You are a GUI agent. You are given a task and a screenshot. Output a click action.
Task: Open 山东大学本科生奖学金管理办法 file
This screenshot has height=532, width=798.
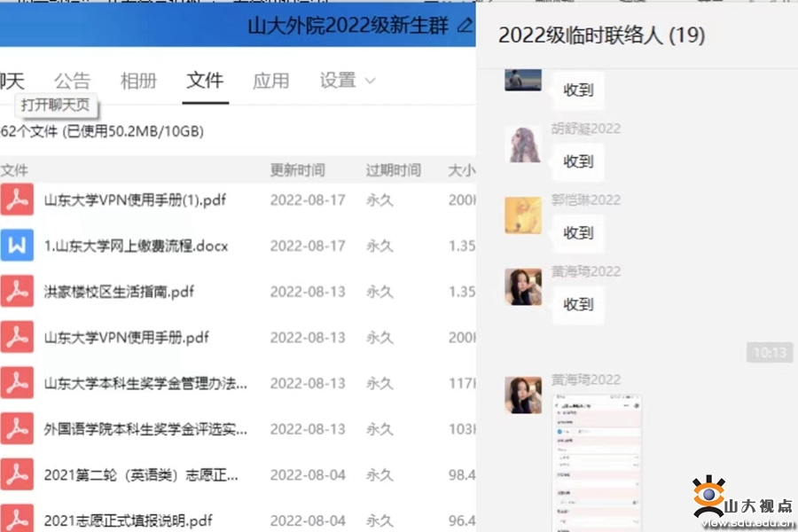(x=145, y=384)
